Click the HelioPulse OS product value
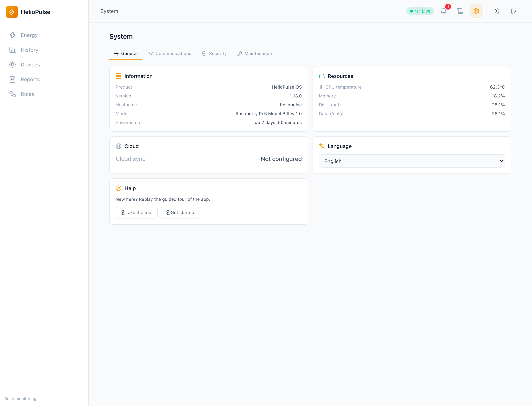The image size is (532, 406). [287, 87]
